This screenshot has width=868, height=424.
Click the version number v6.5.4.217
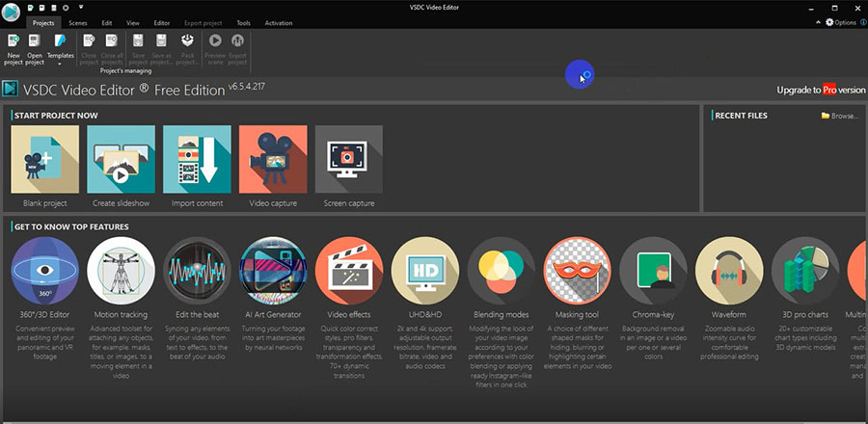(247, 88)
